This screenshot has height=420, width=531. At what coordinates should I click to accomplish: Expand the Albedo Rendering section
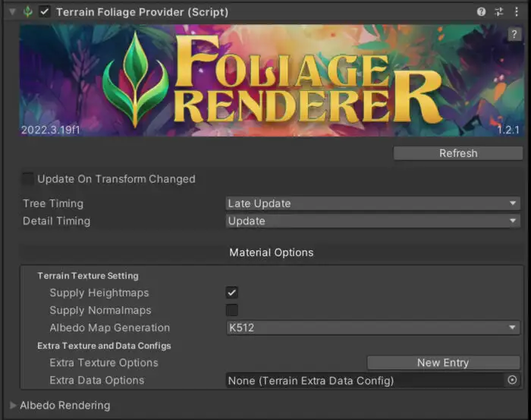coord(13,406)
